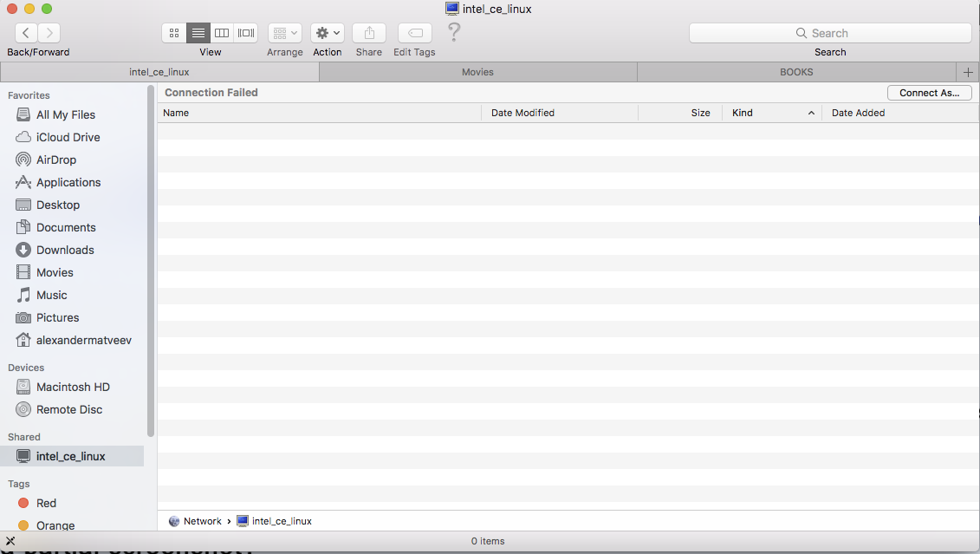980x554 pixels.
Task: Open the Action gear menu
Action: [328, 33]
